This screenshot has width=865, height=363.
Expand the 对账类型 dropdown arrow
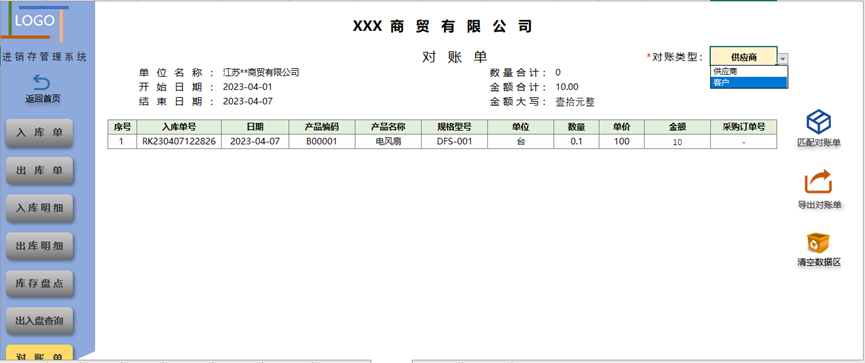tap(783, 58)
